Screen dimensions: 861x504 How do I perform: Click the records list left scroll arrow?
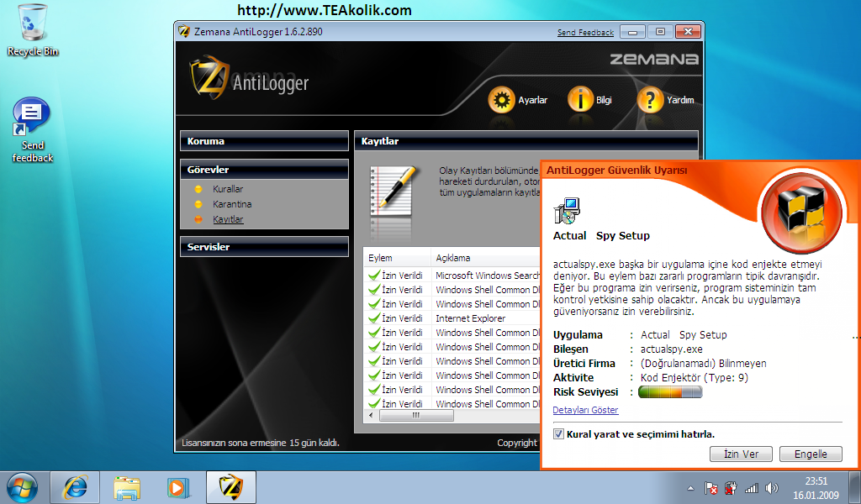[371, 416]
